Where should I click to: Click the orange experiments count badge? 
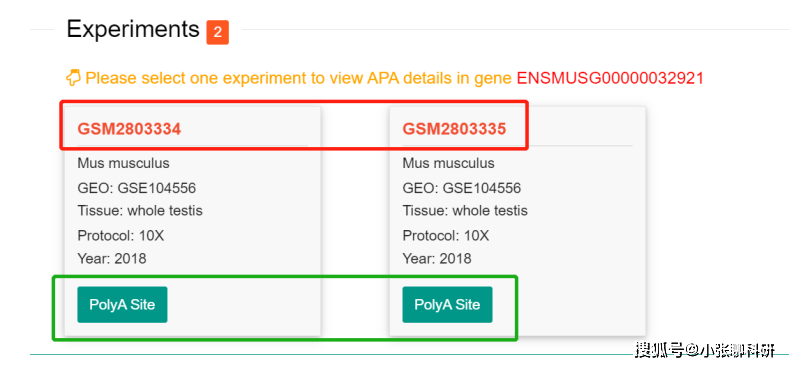pos(217,32)
